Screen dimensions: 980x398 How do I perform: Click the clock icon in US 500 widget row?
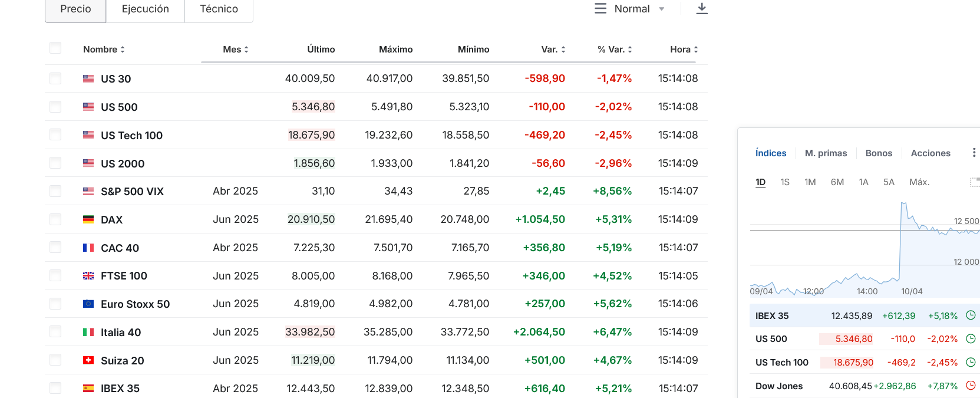coord(971,338)
